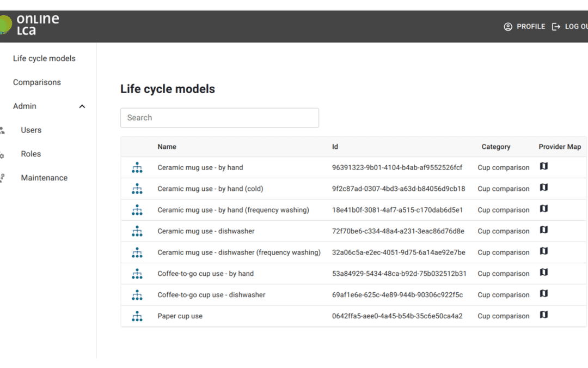Sort by the Name column header
The height and width of the screenshot is (368, 588).
click(x=167, y=147)
